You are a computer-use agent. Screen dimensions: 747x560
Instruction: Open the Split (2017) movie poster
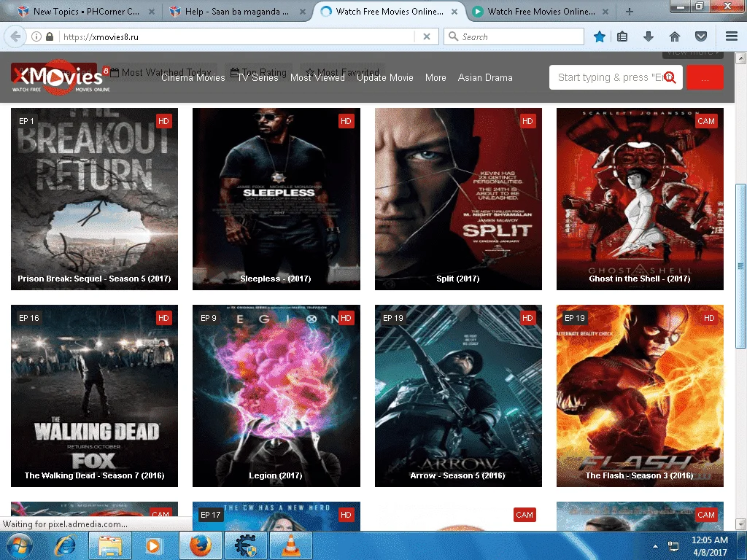coord(458,198)
